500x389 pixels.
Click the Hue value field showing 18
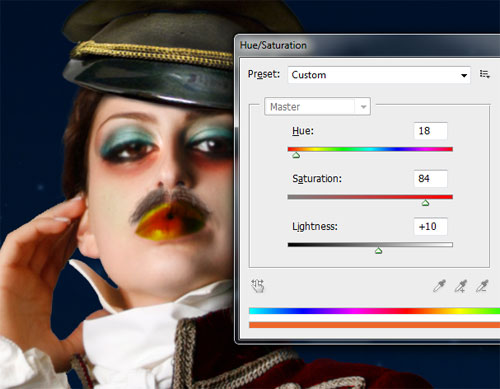pyautogui.click(x=430, y=131)
